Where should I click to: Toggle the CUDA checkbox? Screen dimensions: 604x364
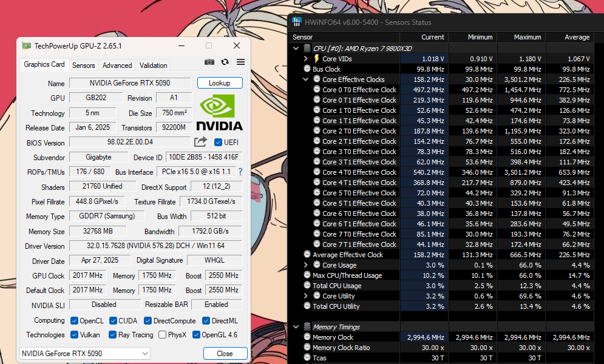coord(113,320)
